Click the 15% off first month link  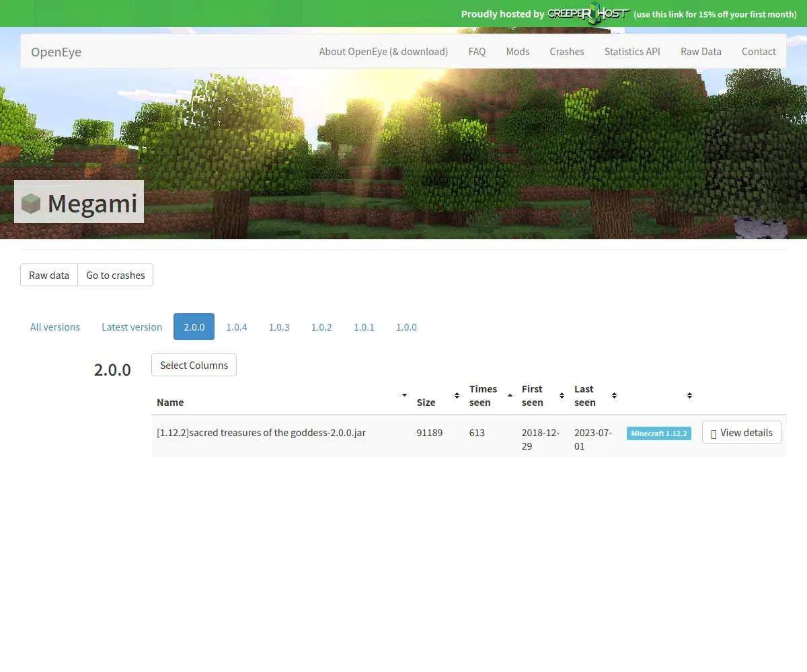[715, 14]
